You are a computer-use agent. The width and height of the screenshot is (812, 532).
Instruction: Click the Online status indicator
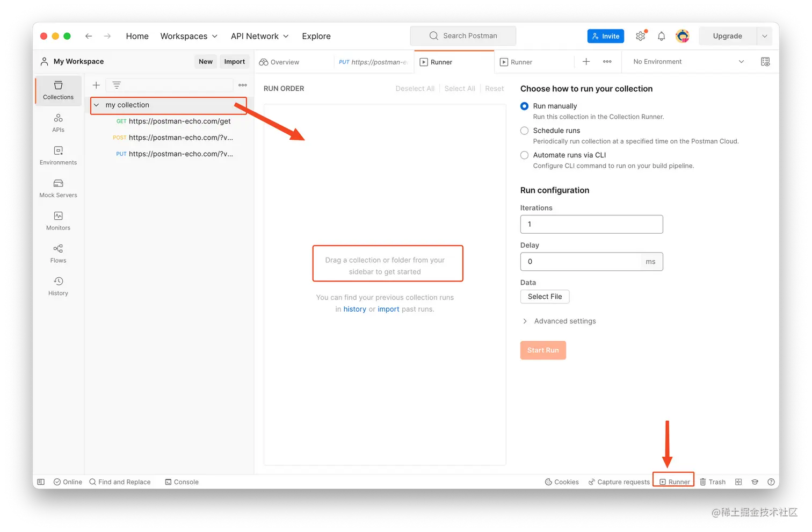point(68,482)
